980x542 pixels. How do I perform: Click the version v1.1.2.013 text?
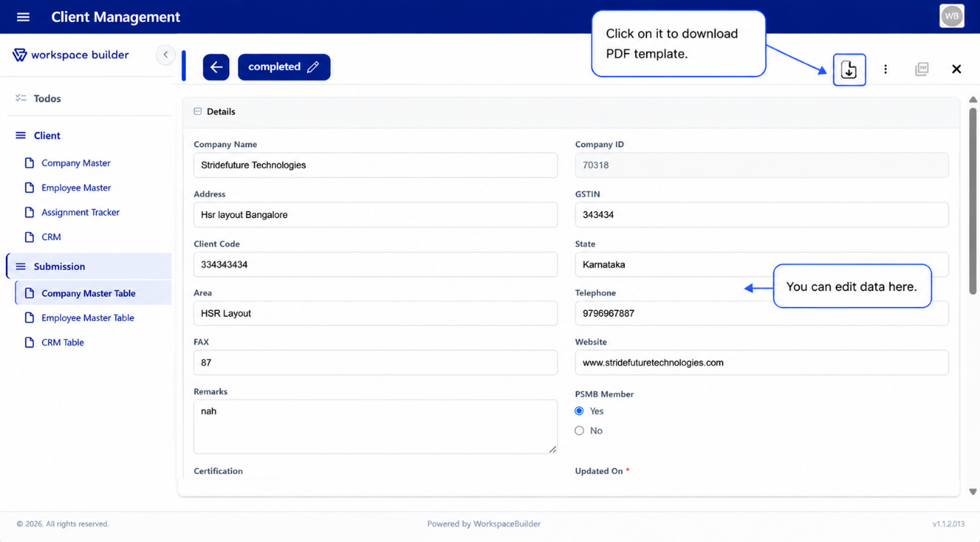(x=949, y=524)
